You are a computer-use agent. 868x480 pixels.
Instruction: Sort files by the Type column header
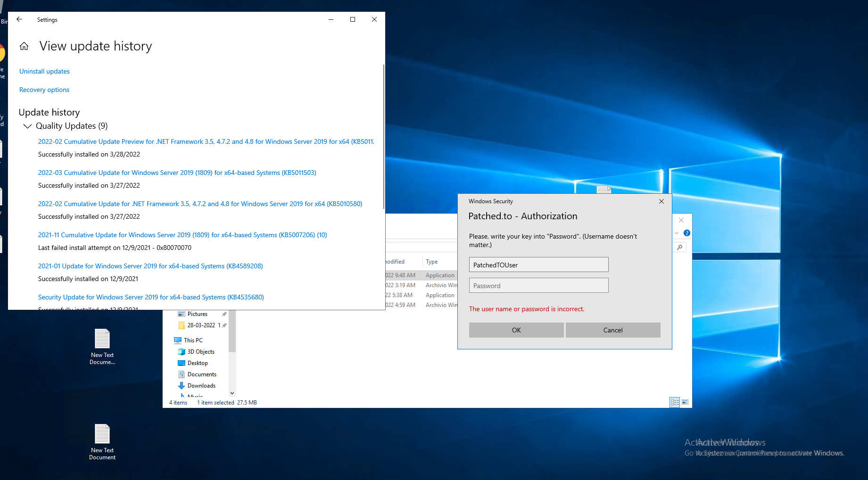pos(431,262)
